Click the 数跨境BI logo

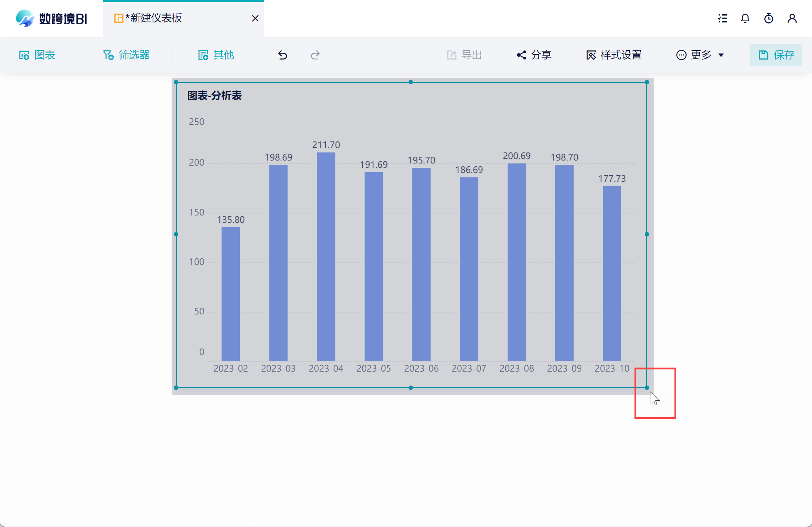coord(51,18)
